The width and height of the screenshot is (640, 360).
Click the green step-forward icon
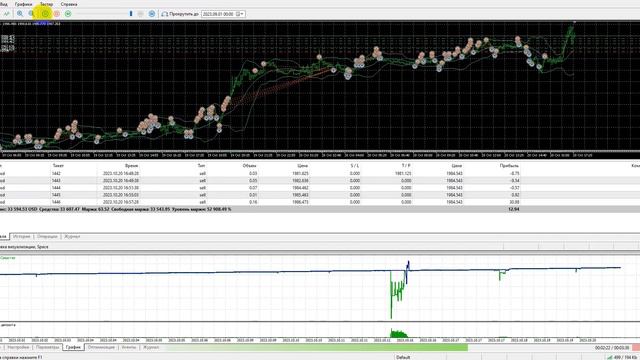point(68,14)
